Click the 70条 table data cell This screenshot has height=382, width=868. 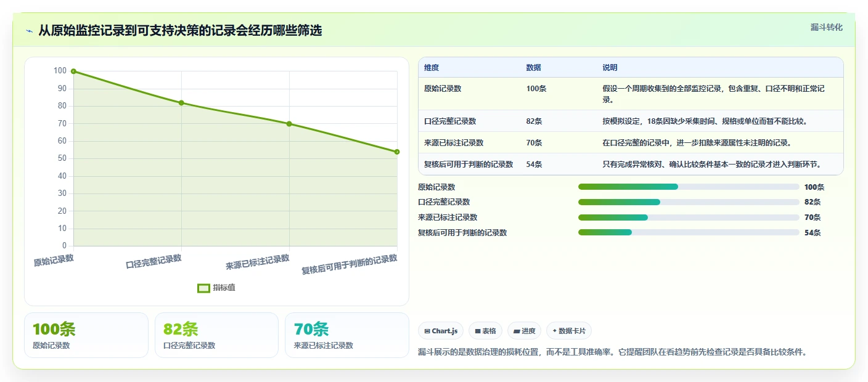(534, 143)
